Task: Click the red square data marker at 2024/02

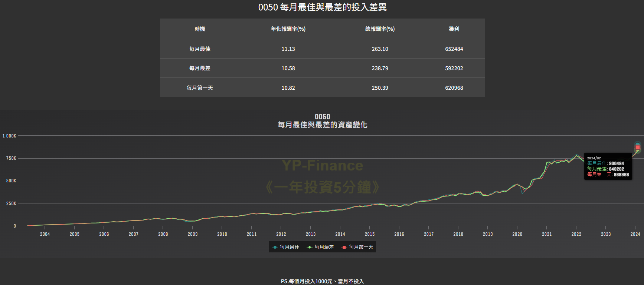Action: 637,148
